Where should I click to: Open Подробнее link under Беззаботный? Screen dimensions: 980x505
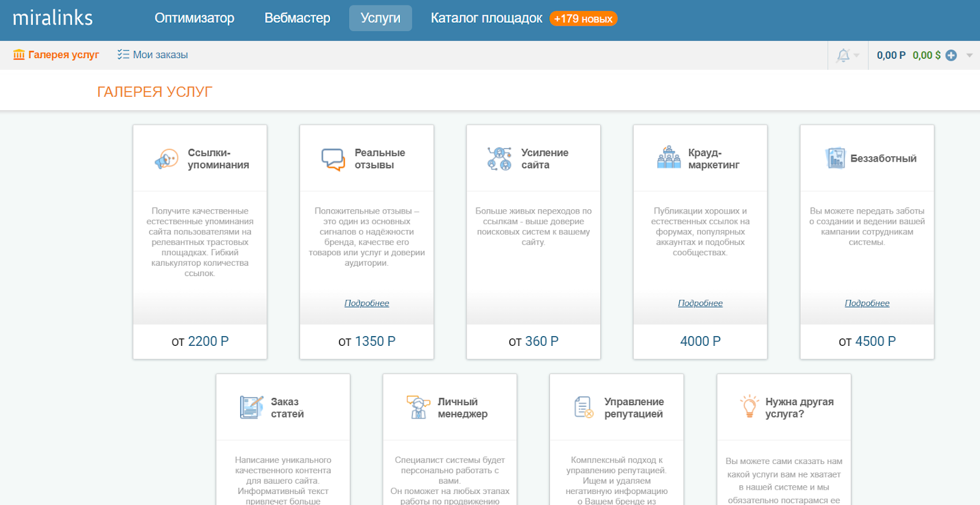click(867, 303)
